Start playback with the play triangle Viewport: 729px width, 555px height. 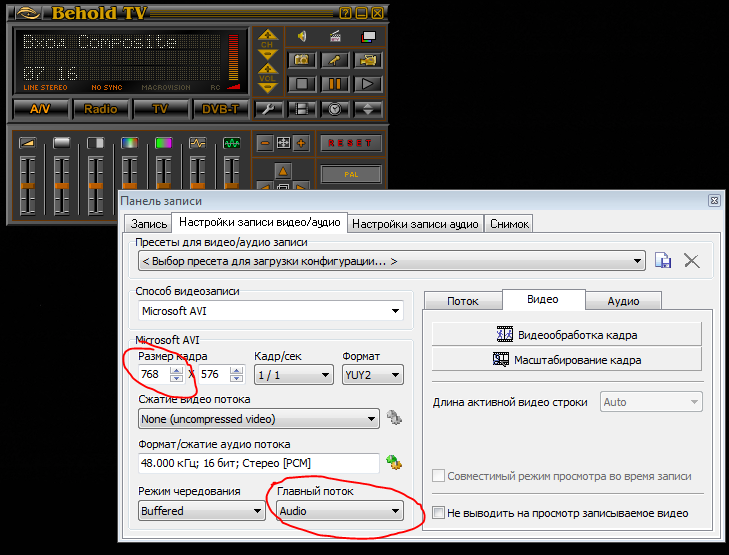(x=368, y=84)
